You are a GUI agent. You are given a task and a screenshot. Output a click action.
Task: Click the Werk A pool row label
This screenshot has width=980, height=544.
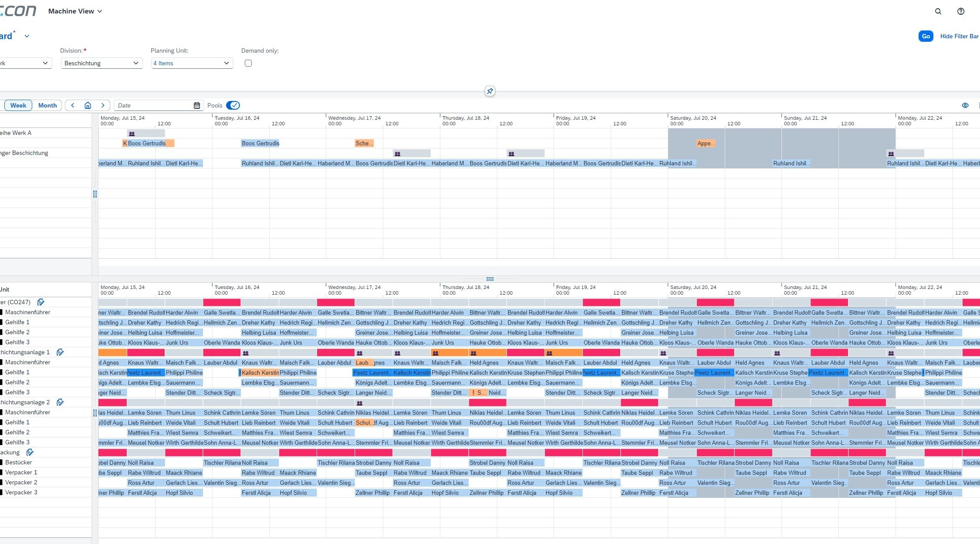[x=16, y=133]
